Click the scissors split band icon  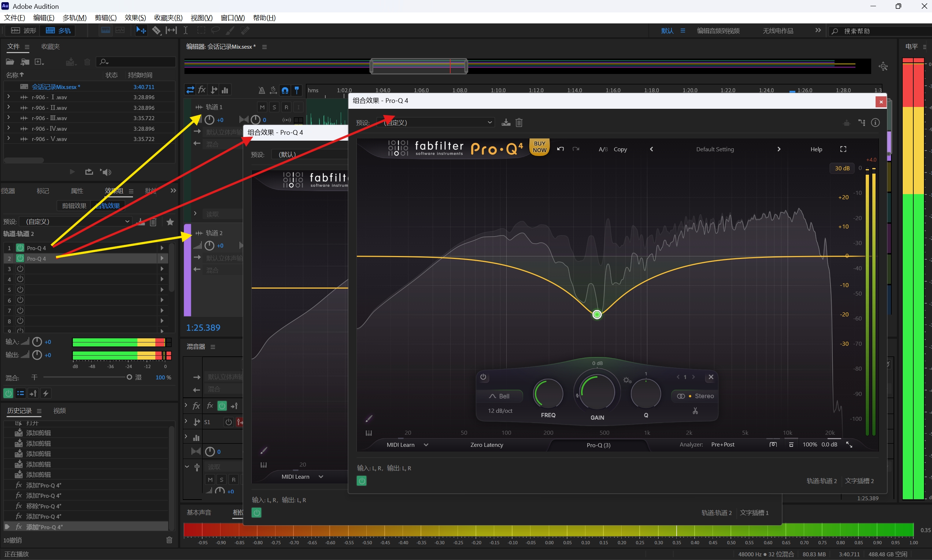[695, 411]
